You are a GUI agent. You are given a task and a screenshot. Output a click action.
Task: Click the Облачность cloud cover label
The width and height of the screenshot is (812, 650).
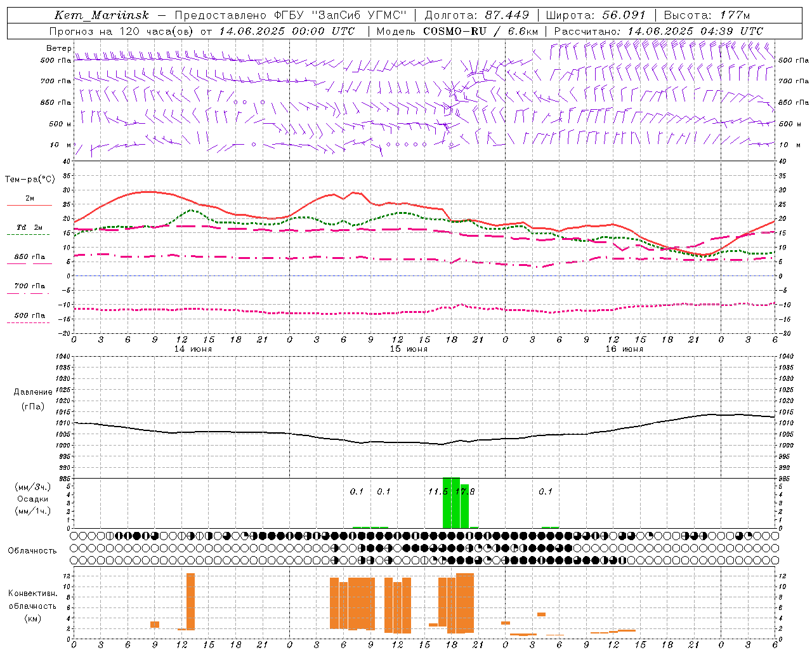tap(32, 551)
